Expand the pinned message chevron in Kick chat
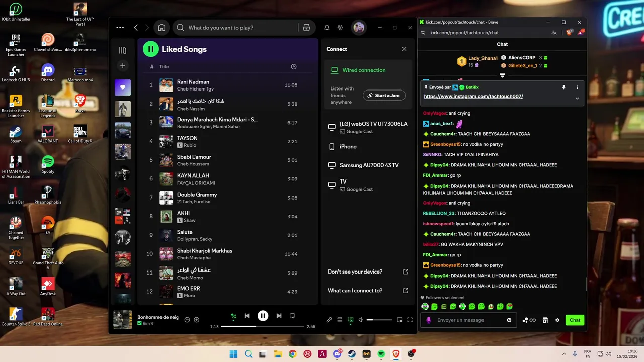 tap(577, 98)
